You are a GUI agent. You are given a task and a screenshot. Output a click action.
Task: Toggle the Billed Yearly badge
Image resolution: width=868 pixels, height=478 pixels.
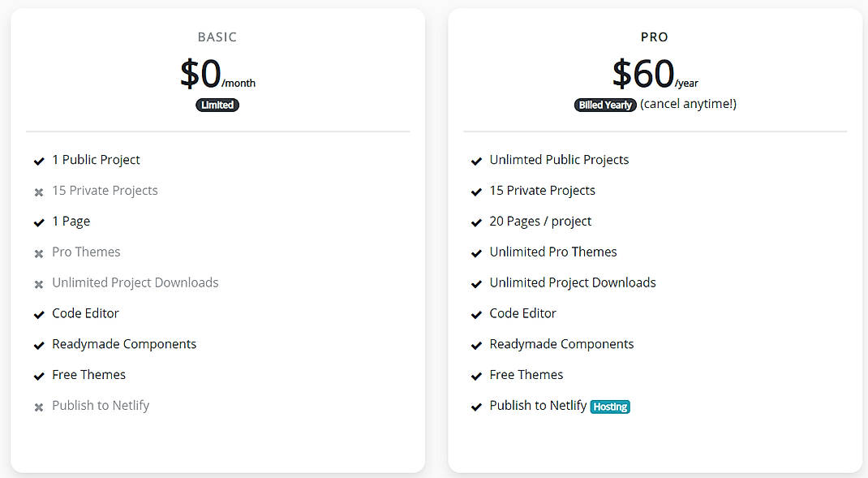coord(605,105)
